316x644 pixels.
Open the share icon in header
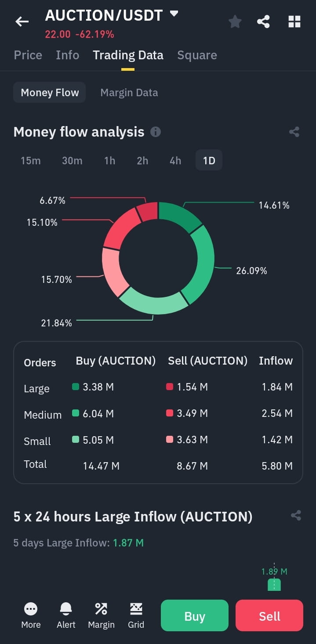(x=263, y=21)
